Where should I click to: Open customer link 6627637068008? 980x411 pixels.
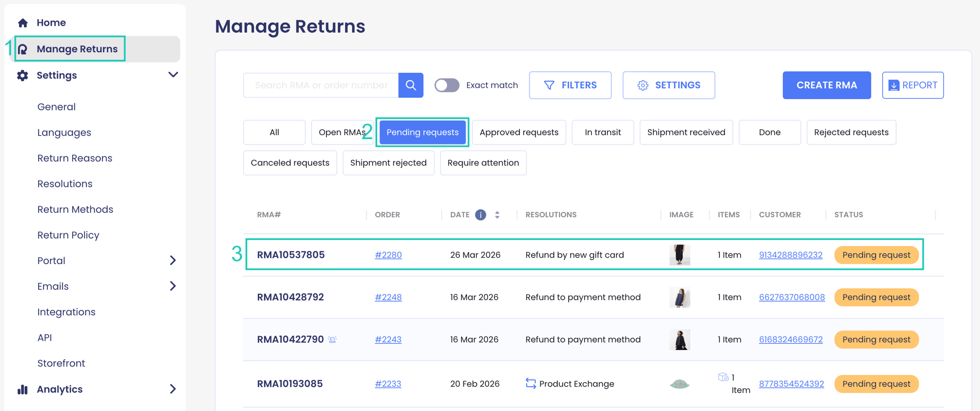click(x=792, y=297)
